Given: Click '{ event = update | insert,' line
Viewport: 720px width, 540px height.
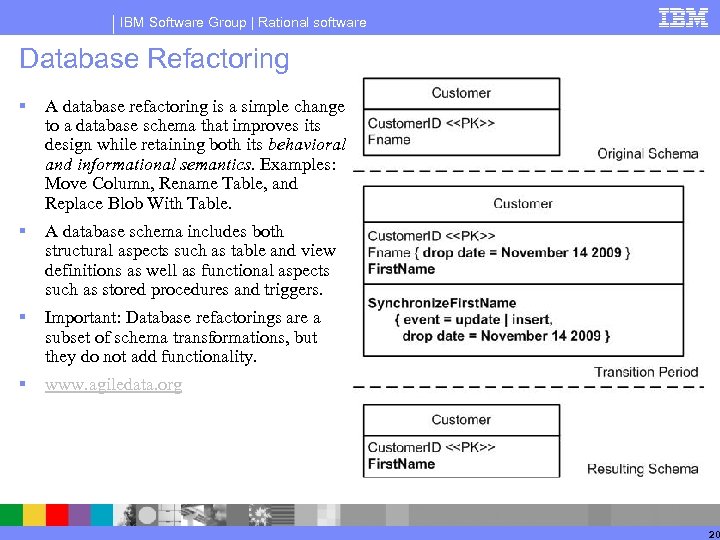Looking at the screenshot, I should [473, 320].
